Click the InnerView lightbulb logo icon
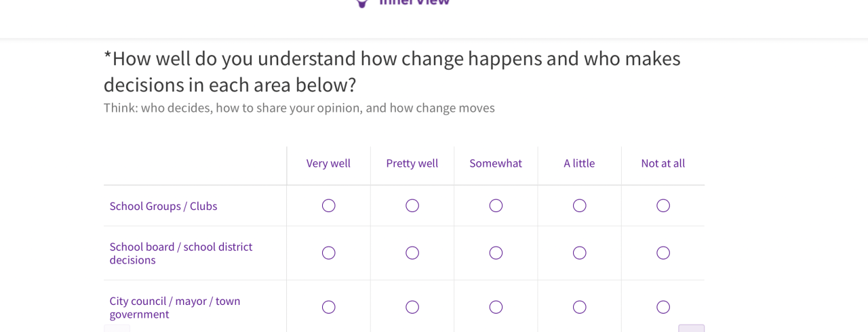This screenshot has height=332, width=868. [x=362, y=3]
